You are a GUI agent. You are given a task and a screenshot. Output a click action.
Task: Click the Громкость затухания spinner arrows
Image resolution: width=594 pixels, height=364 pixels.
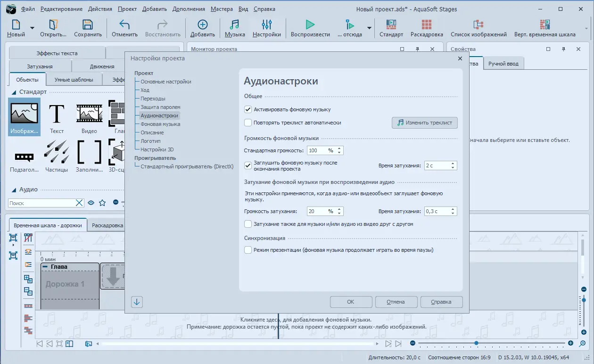pos(340,211)
